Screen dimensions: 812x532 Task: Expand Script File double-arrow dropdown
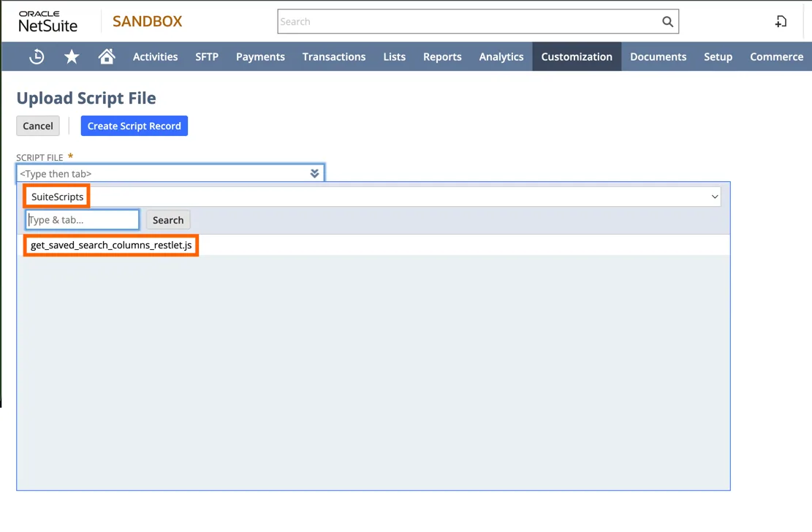click(x=314, y=173)
